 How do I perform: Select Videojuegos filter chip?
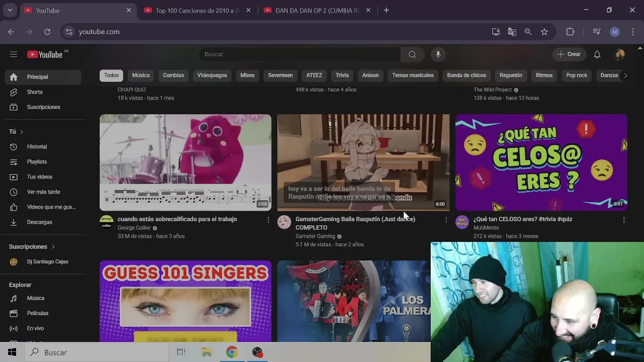pos(212,75)
